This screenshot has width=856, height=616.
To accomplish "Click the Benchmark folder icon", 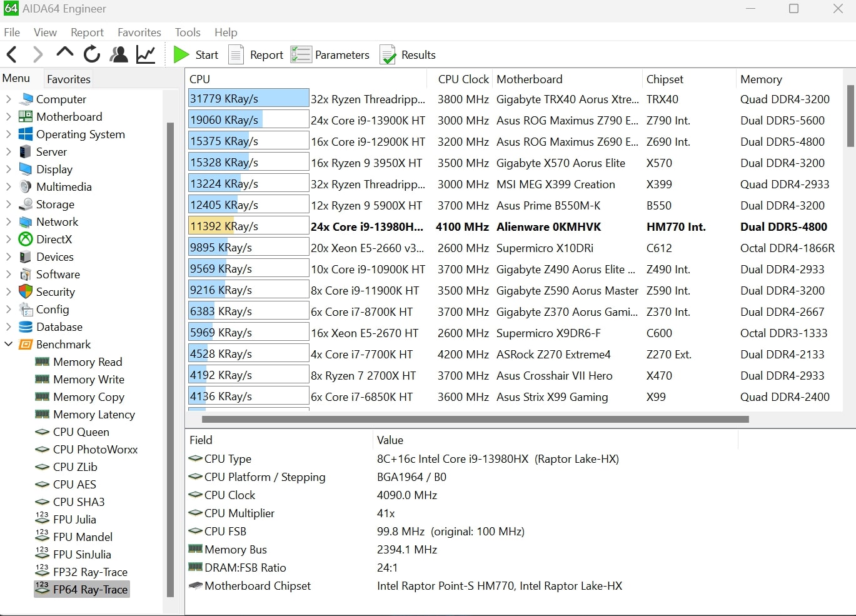I will (26, 344).
